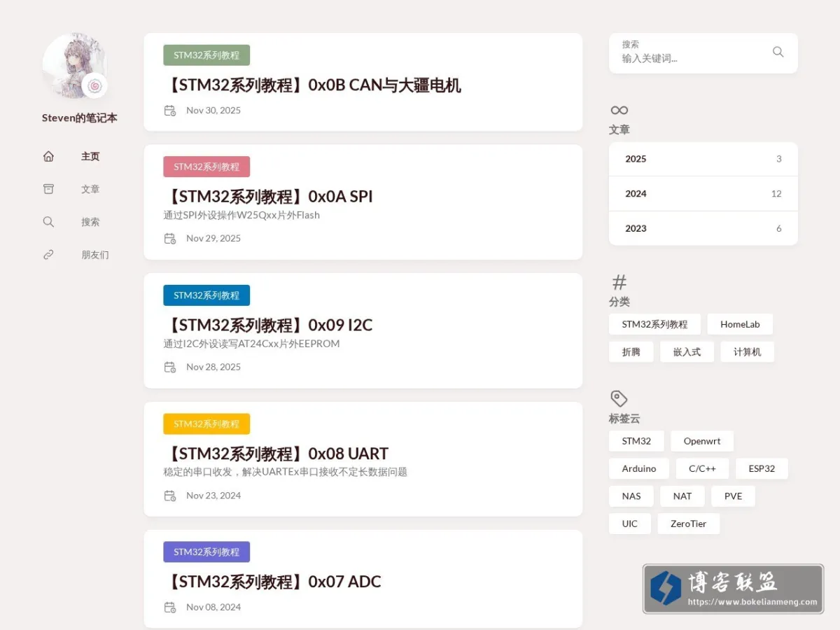Image resolution: width=840 pixels, height=630 pixels.
Task: Click ZeroTier tag
Action: point(688,524)
